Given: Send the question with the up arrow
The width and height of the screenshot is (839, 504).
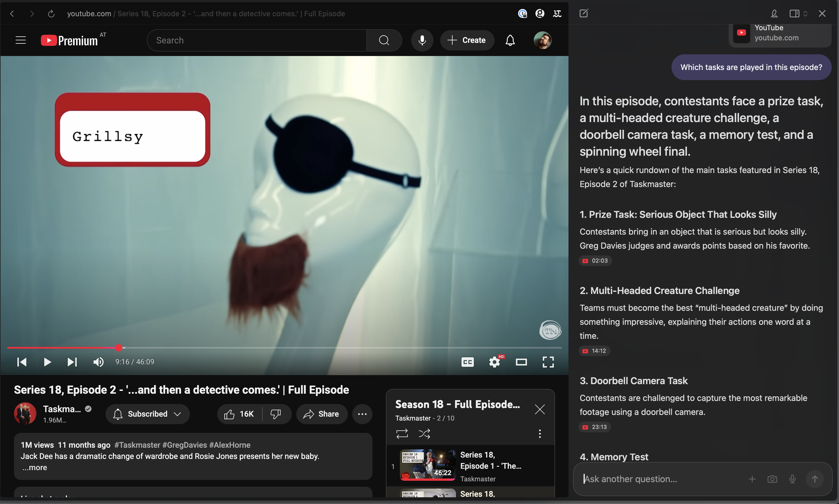Looking at the screenshot, I should point(815,479).
